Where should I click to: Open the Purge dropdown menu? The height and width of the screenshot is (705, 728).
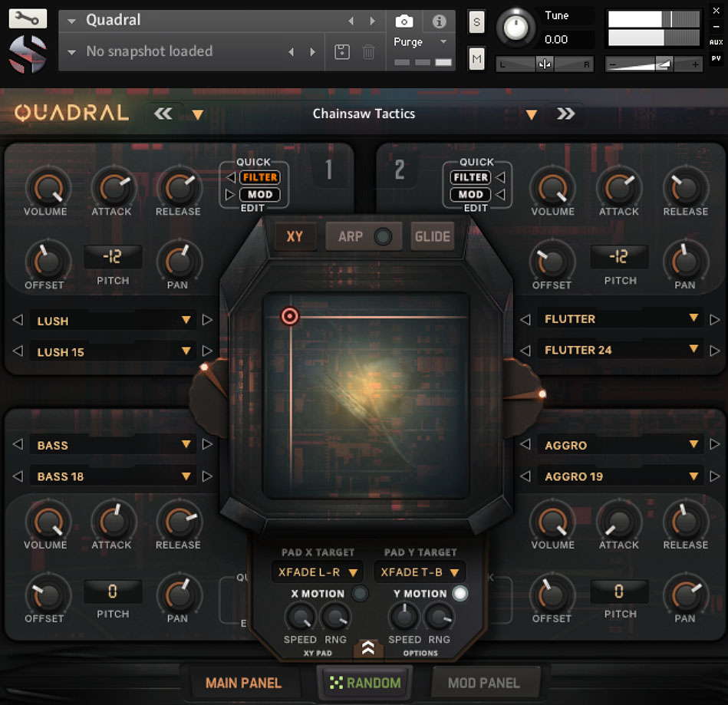(x=443, y=41)
